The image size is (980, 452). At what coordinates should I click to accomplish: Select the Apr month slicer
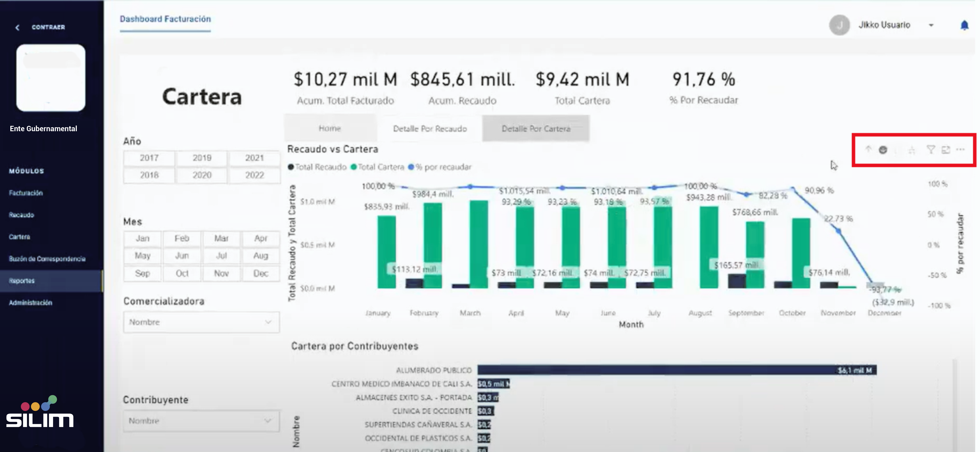tap(261, 238)
